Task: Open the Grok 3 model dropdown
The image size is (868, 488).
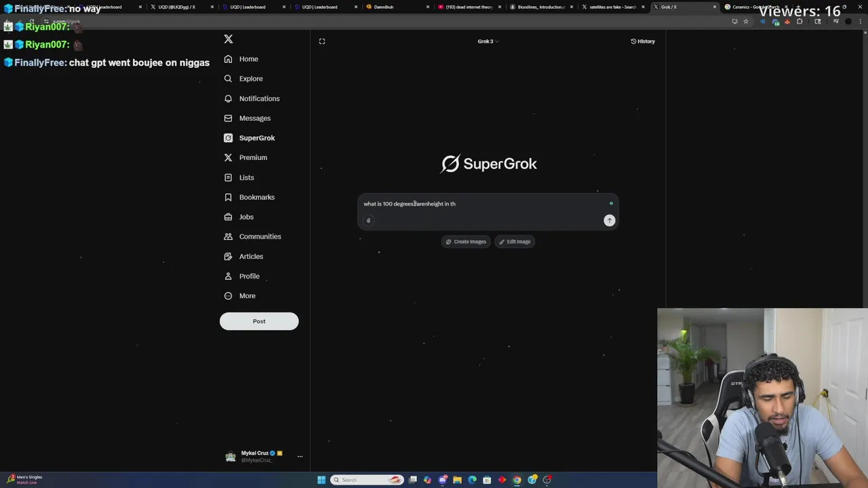Action: 488,41
